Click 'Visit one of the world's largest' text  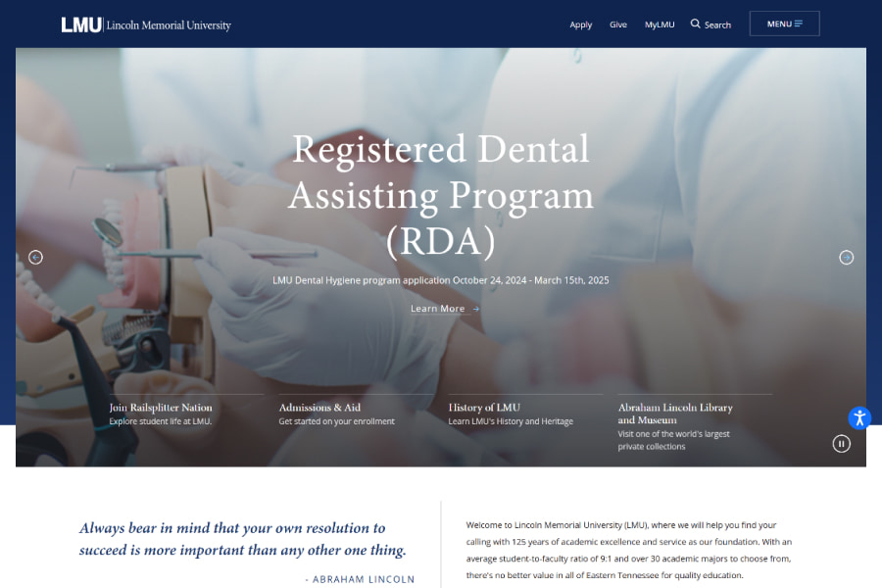(x=673, y=434)
